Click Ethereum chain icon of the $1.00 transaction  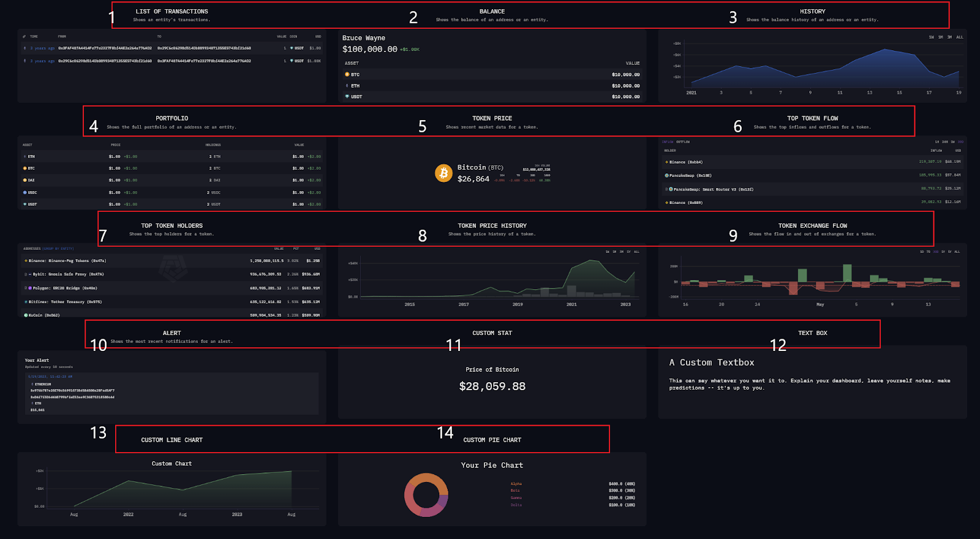(25, 48)
